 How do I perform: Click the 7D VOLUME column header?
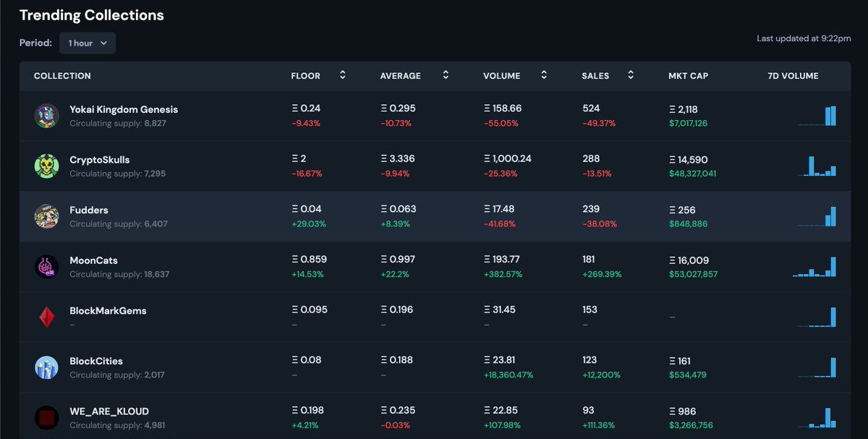tap(793, 76)
